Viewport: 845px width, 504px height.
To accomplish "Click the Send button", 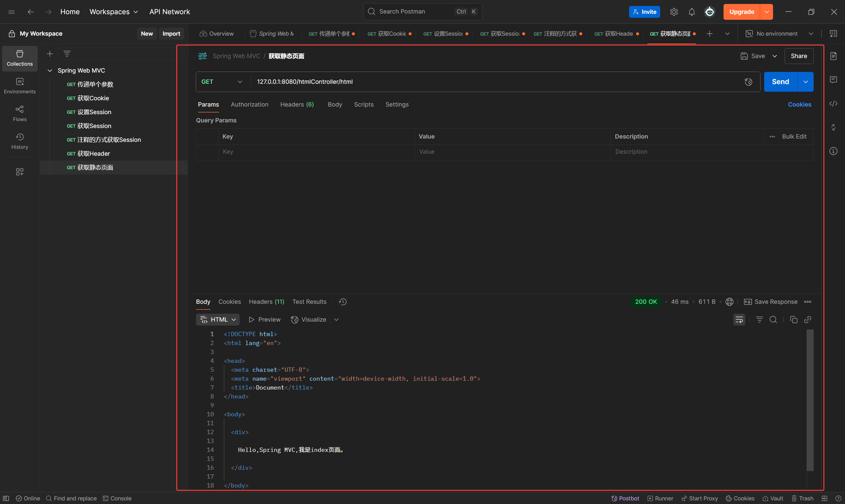I will [x=780, y=82].
